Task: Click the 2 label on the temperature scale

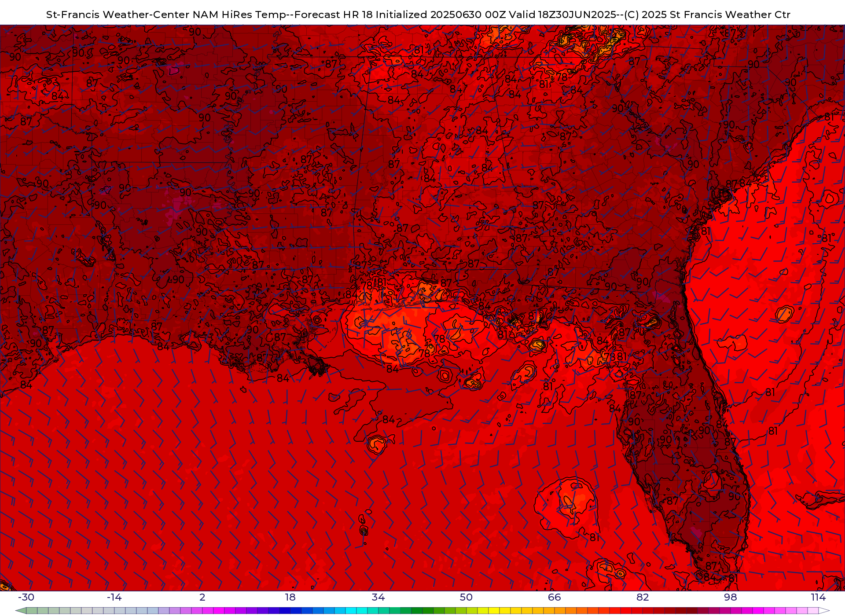Action: coord(202,597)
